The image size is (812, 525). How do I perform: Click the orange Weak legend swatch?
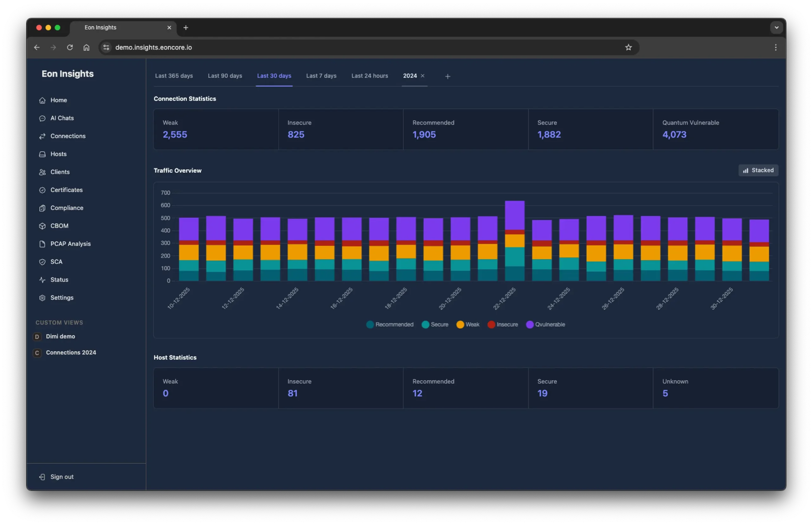(x=460, y=324)
